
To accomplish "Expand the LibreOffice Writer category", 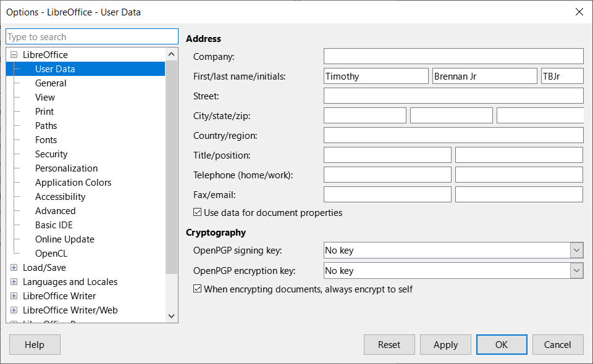I will pyautogui.click(x=14, y=296).
